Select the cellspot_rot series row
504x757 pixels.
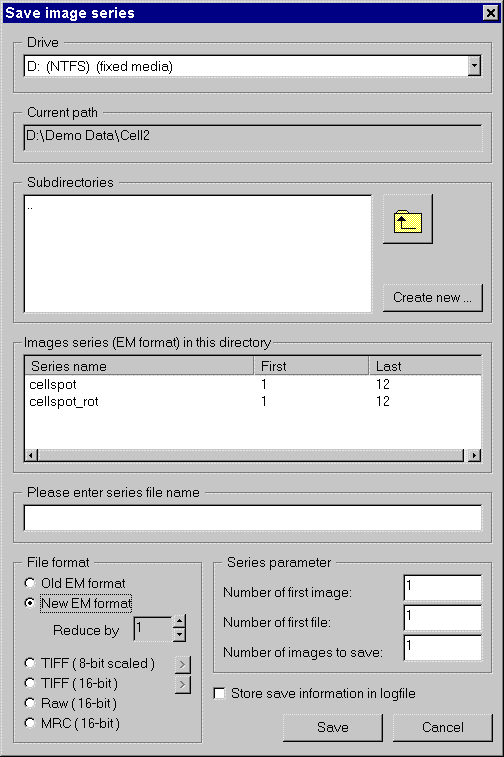[253, 402]
